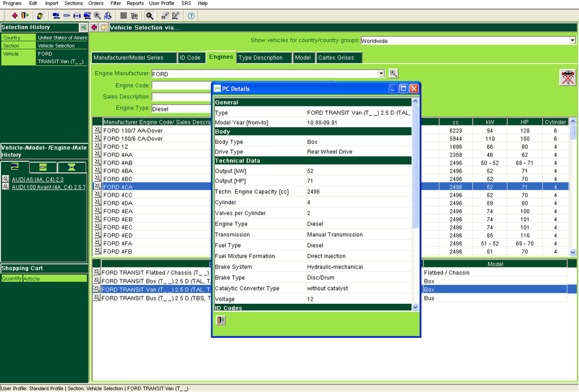
Task: Open the country group dropdown showing Worldwide
Action: pyautogui.click(x=572, y=41)
